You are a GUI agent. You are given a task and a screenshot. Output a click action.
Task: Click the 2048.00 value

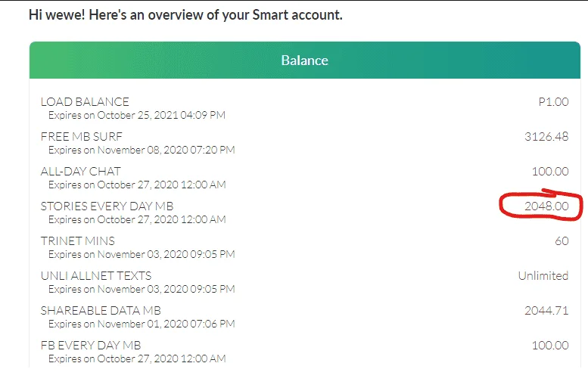[x=546, y=206]
